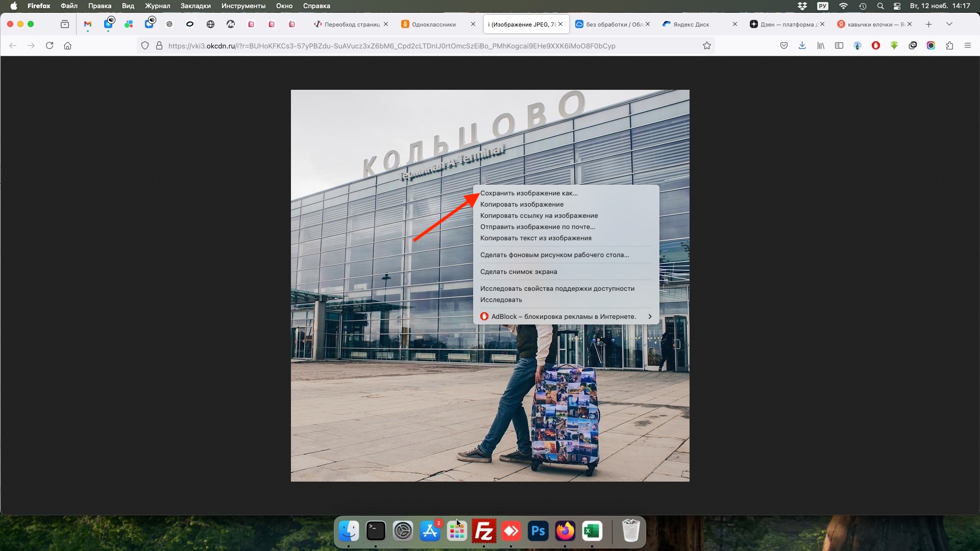This screenshot has width=980, height=551.
Task: Open the AdBlock context menu entry
Action: pyautogui.click(x=566, y=317)
